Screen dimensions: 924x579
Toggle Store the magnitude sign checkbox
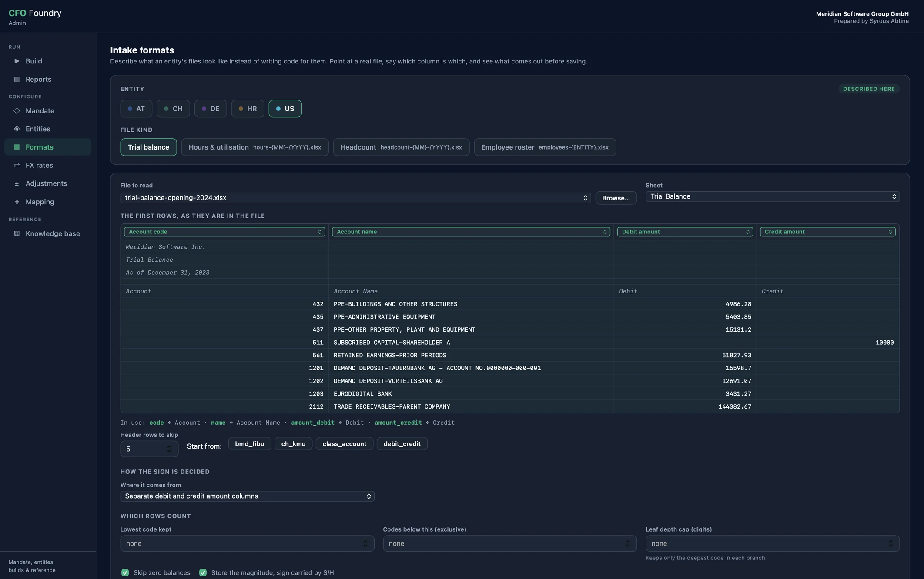(203, 572)
